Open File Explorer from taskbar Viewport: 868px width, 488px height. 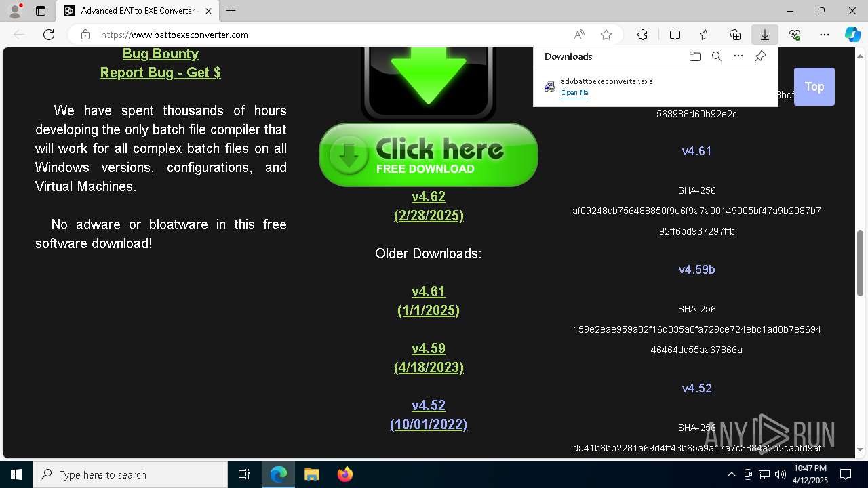pos(311,474)
